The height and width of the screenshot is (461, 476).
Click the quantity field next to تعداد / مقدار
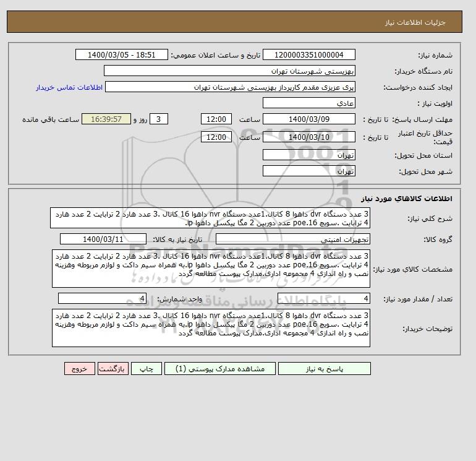click(323, 298)
